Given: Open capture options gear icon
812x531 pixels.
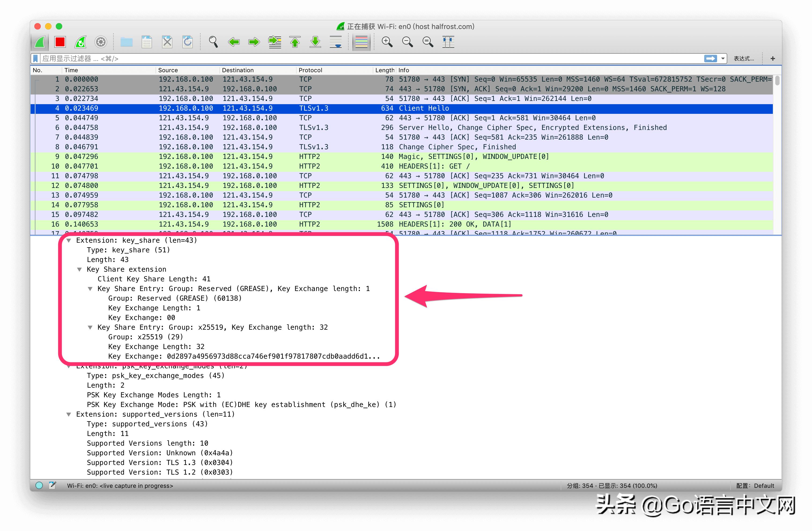Looking at the screenshot, I should click(101, 42).
